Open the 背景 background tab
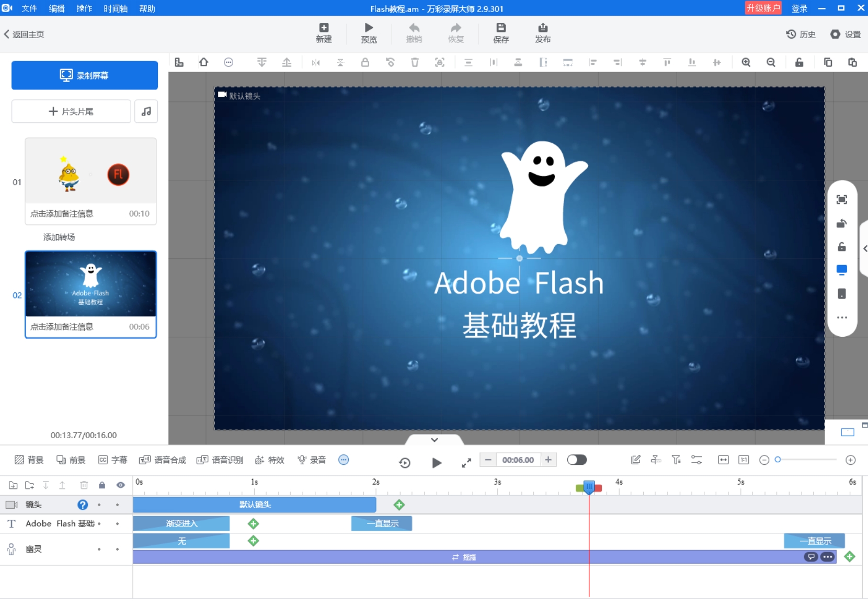This screenshot has height=606, width=868. click(x=29, y=460)
